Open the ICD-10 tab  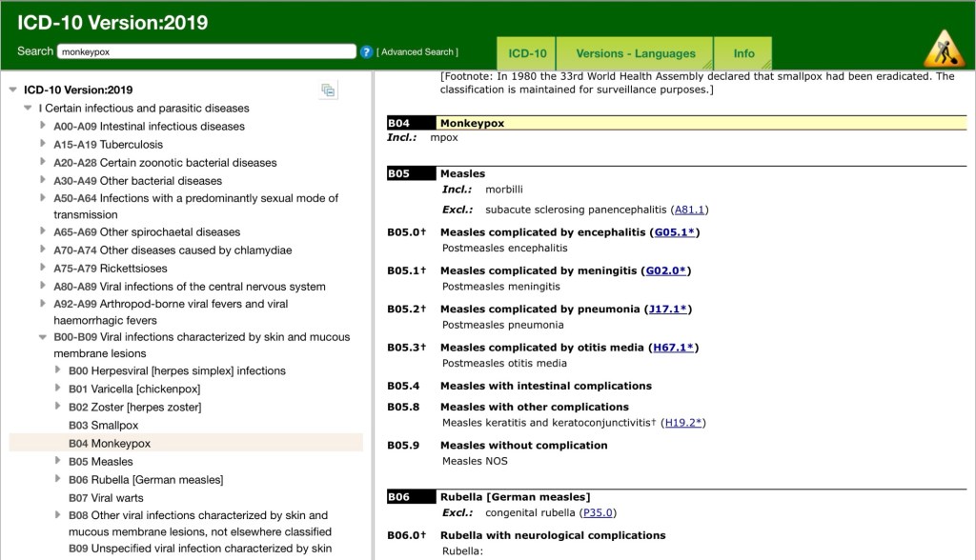click(526, 53)
